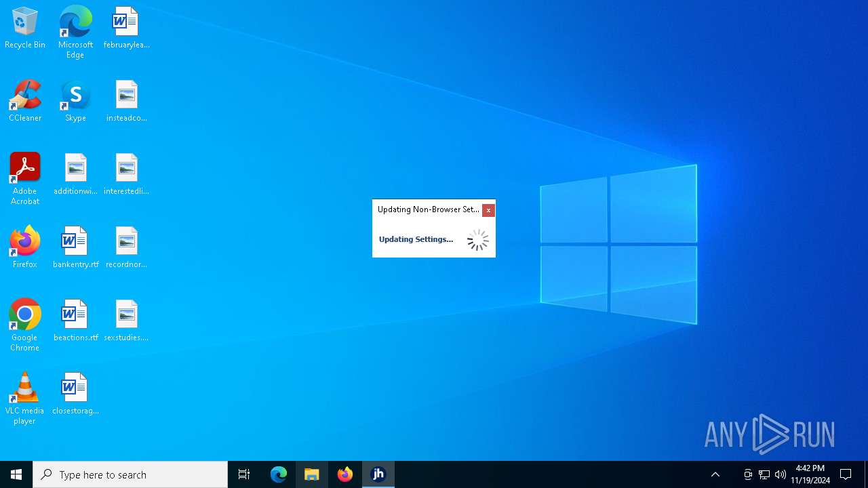868x488 pixels.
Task: Select the insteadco image file
Action: tap(126, 101)
